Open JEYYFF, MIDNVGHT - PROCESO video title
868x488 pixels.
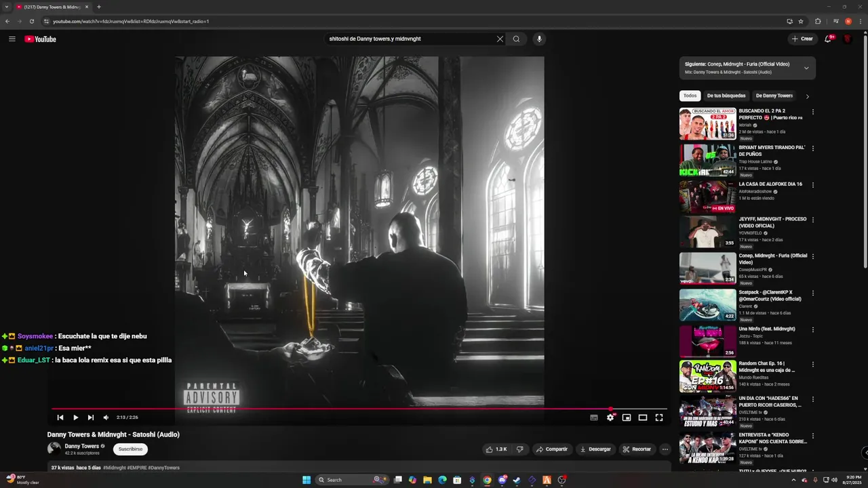772,222
